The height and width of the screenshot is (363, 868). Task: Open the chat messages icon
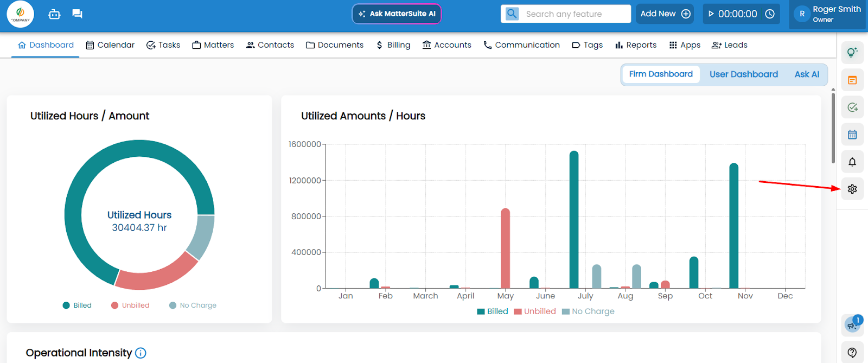coord(77,14)
